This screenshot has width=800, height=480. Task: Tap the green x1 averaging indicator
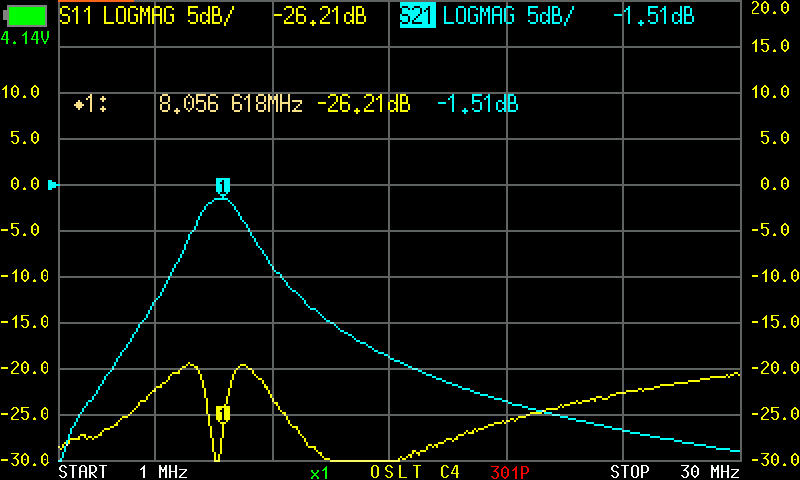[x=319, y=473]
